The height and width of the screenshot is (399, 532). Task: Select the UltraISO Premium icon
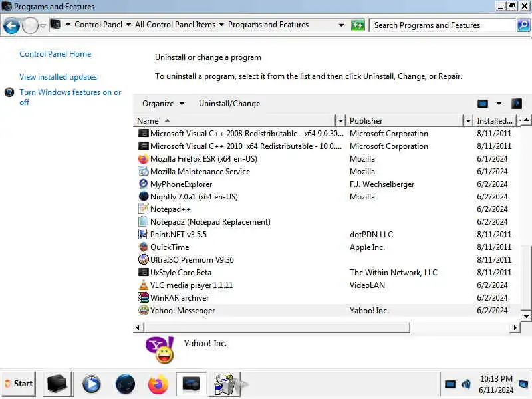click(144, 259)
